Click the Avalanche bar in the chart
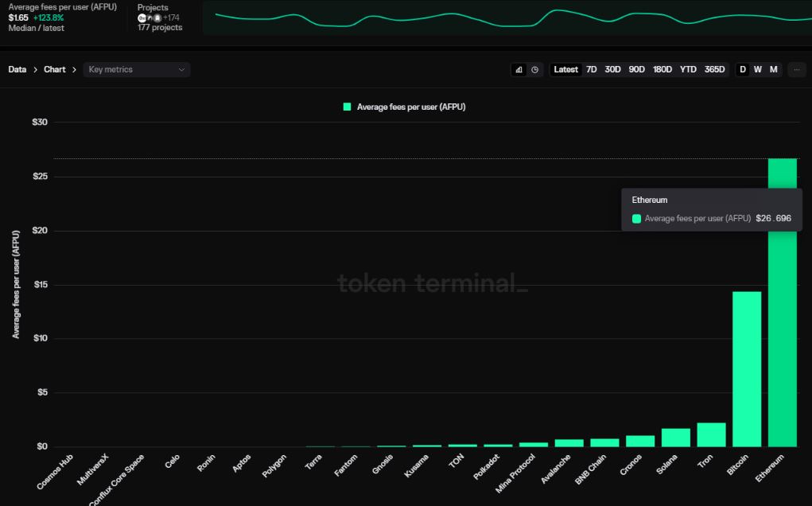 pyautogui.click(x=569, y=443)
